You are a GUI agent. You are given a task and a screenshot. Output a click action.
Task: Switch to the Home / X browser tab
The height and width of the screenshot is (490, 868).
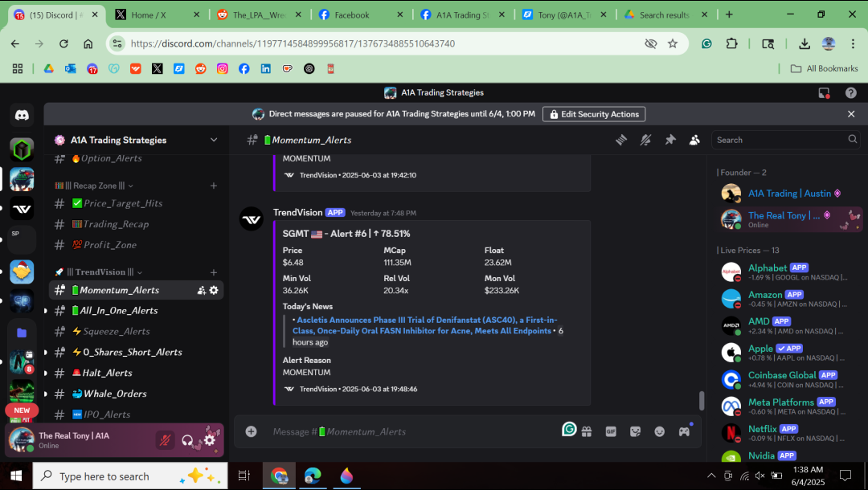click(157, 15)
